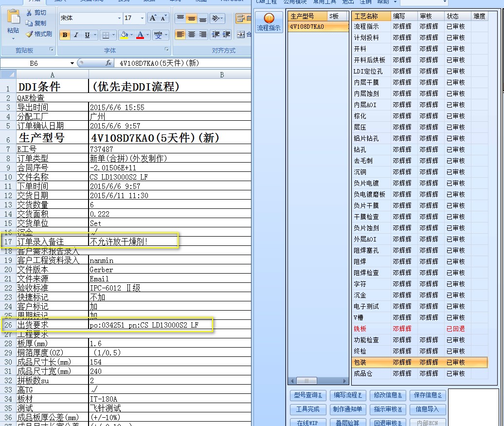Apply cell borders using borders icon

tap(106, 35)
